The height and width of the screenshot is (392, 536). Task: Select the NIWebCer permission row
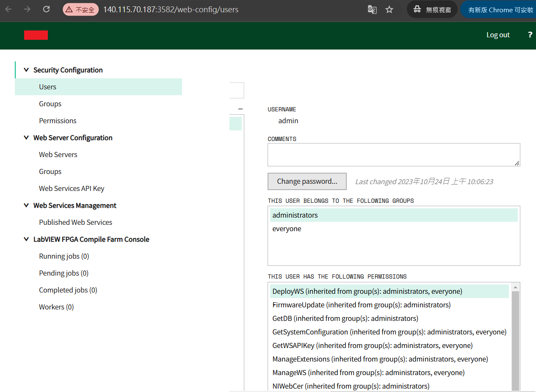(390, 386)
